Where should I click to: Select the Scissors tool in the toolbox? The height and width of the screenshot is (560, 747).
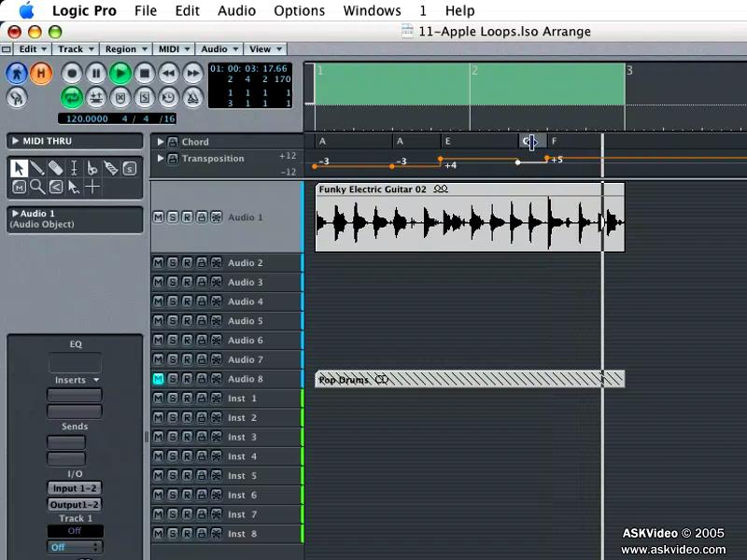tap(92, 169)
